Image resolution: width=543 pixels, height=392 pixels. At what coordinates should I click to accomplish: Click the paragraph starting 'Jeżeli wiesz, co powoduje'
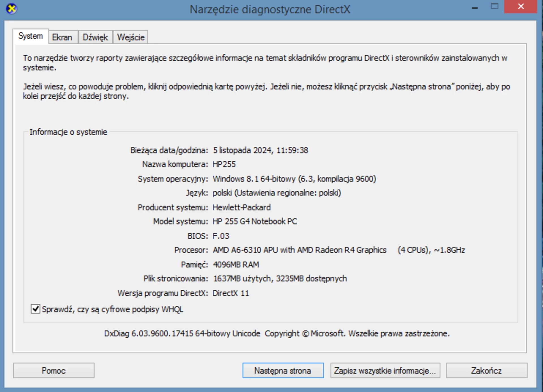266,91
